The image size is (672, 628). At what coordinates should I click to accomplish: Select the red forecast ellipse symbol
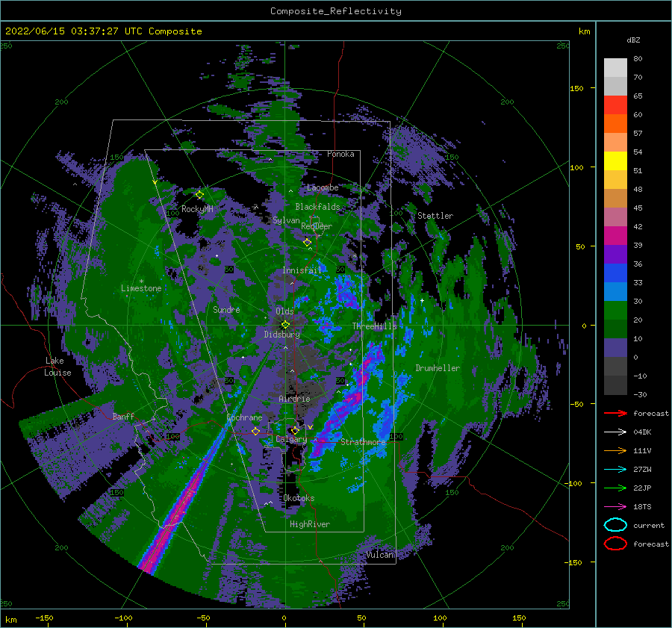pyautogui.click(x=615, y=544)
